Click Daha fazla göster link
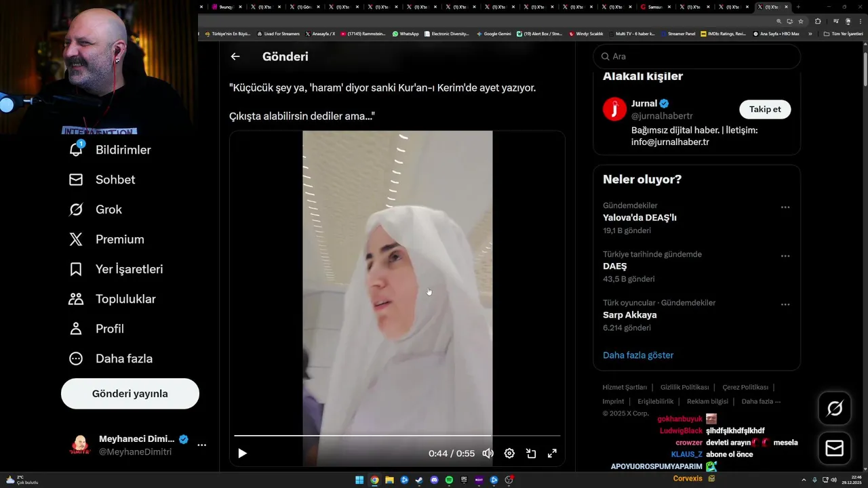868x488 pixels. point(638,355)
